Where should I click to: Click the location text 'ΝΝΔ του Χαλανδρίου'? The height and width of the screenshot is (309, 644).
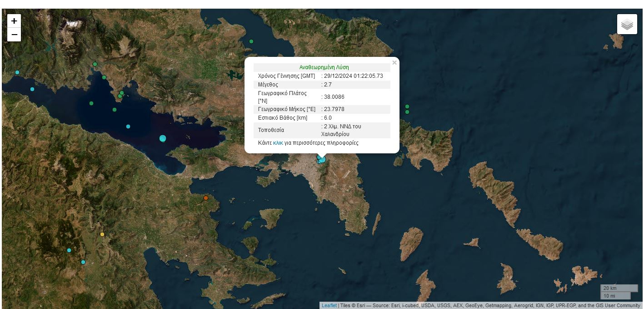[341, 130]
